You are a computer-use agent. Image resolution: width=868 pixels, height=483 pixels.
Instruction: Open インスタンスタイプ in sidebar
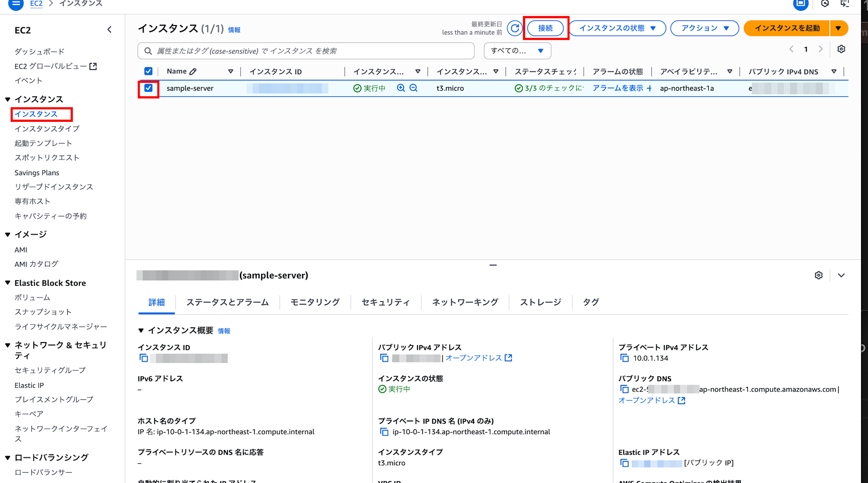point(47,129)
